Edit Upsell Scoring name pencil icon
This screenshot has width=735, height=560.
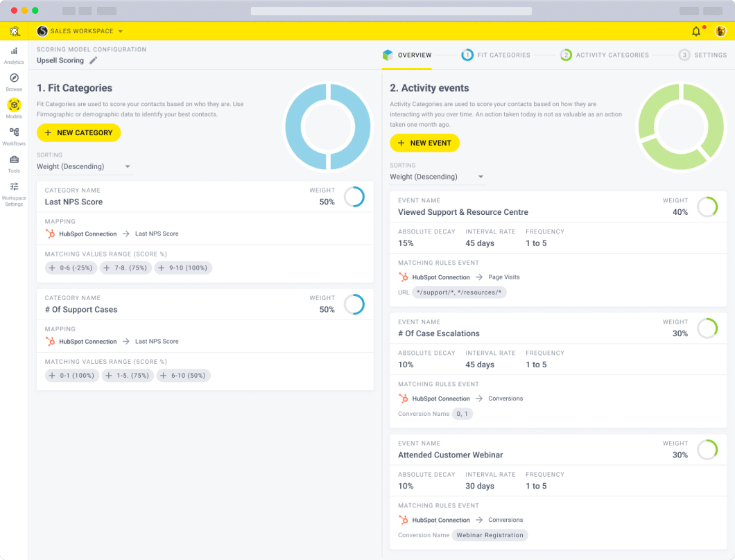pos(94,60)
